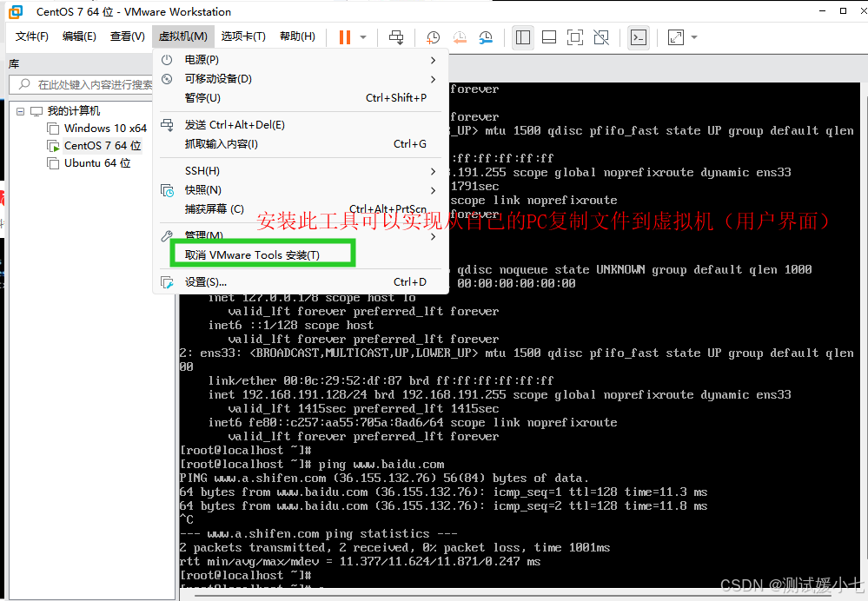
Task: Open the 编辑(E) menu
Action: (x=79, y=36)
